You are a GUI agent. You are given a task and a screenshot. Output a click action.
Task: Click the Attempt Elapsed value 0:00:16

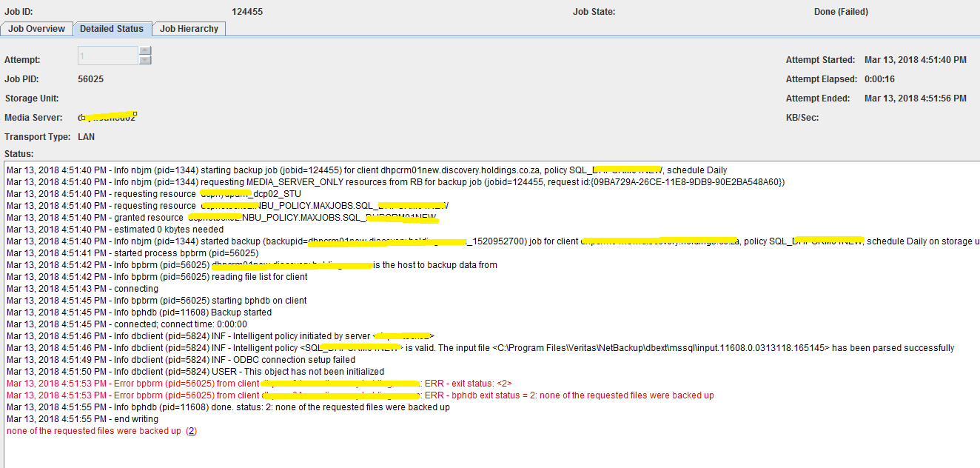pyautogui.click(x=879, y=79)
